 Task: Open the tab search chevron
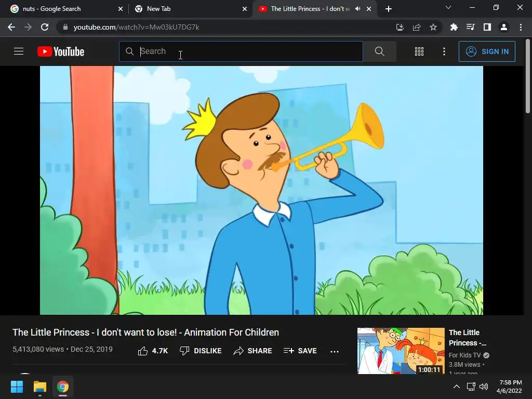click(448, 7)
